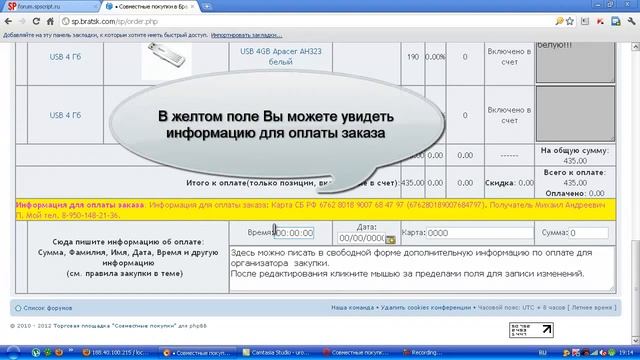Switch to Camtasia Studio taskbar item
This screenshot has width=640, height=360.
[x=276, y=352]
